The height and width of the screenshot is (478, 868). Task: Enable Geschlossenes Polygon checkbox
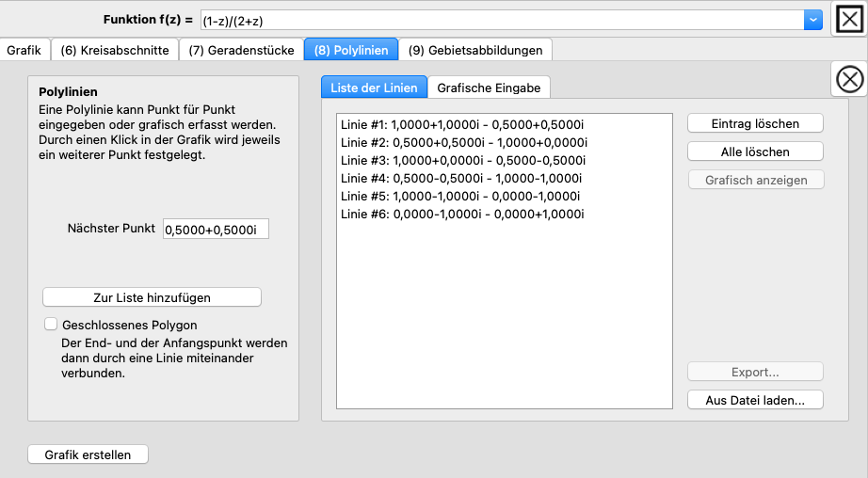pos(51,325)
